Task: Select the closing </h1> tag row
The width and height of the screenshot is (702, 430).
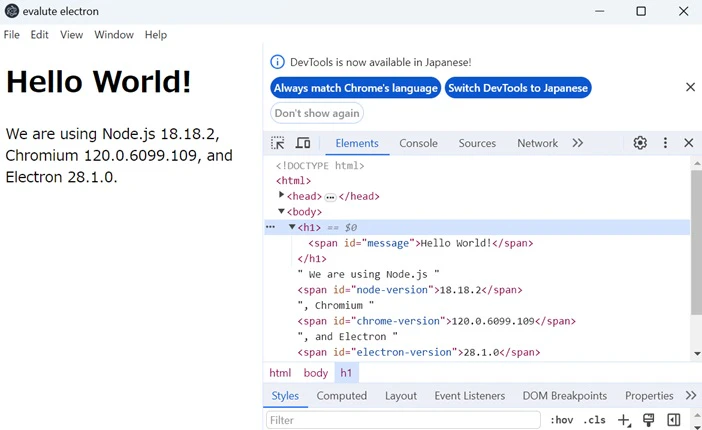Action: click(477, 258)
